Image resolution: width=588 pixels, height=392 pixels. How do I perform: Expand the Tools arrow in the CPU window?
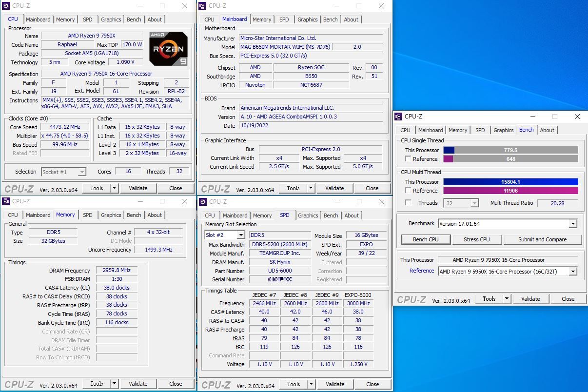pos(114,188)
